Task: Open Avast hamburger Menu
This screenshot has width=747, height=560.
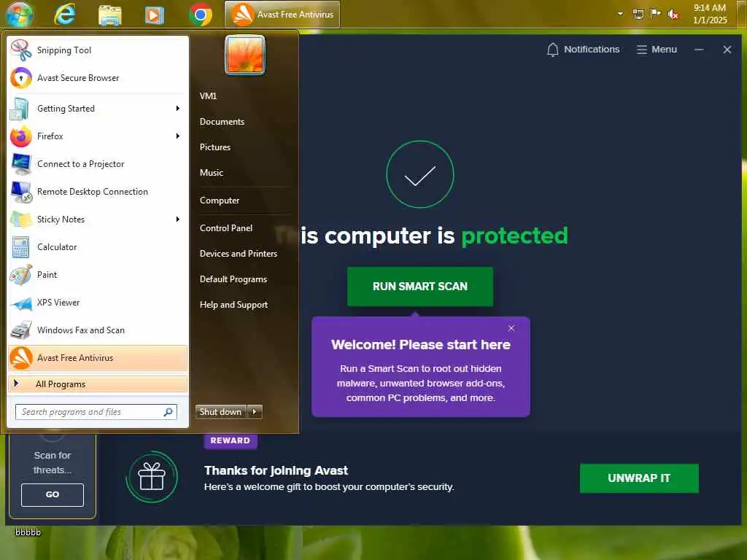Action: point(657,50)
